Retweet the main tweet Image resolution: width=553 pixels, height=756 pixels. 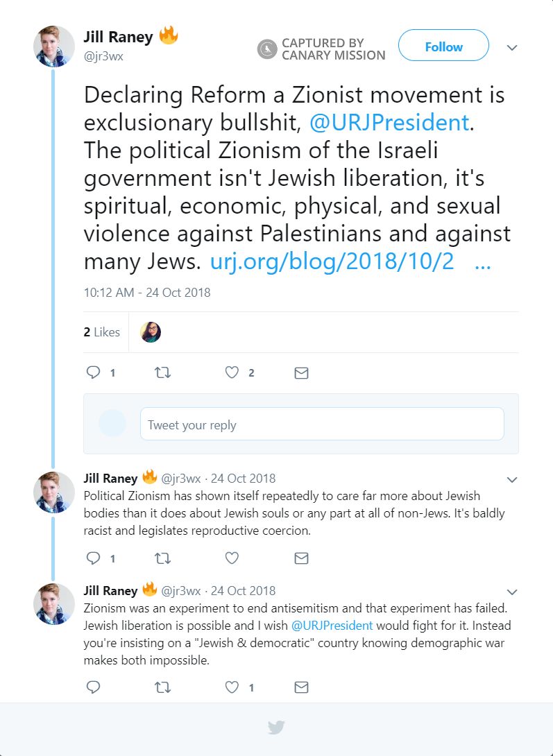click(162, 373)
